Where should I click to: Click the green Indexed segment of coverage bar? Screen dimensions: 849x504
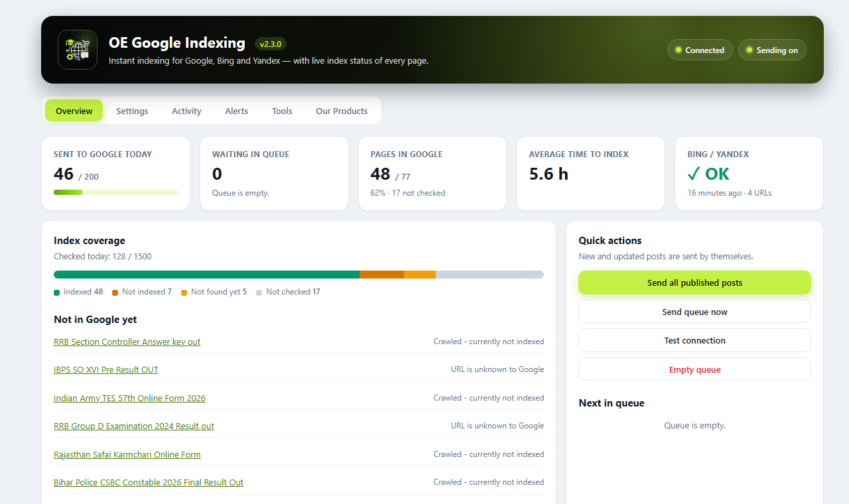pos(206,275)
